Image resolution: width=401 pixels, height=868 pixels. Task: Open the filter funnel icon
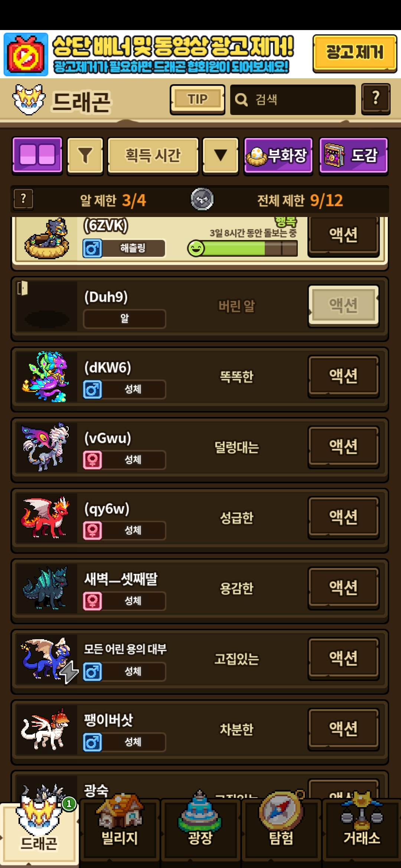click(x=85, y=155)
